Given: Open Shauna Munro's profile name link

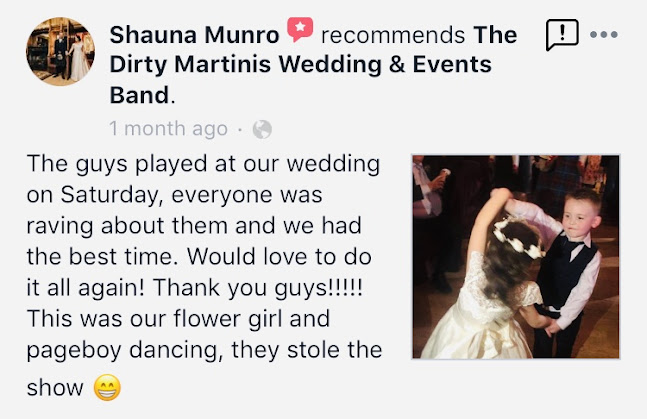Looking at the screenshot, I should click(x=194, y=35).
